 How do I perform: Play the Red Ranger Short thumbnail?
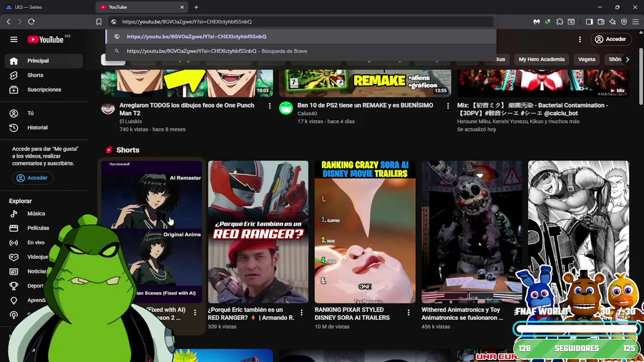pyautogui.click(x=258, y=232)
